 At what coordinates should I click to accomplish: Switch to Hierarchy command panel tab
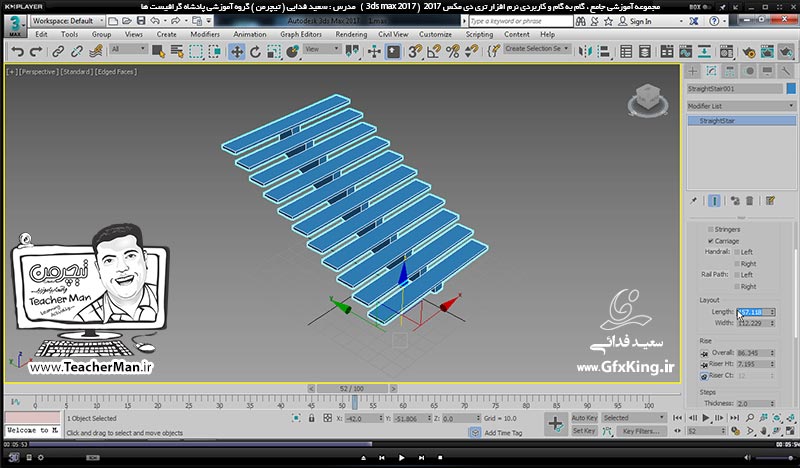pos(730,71)
